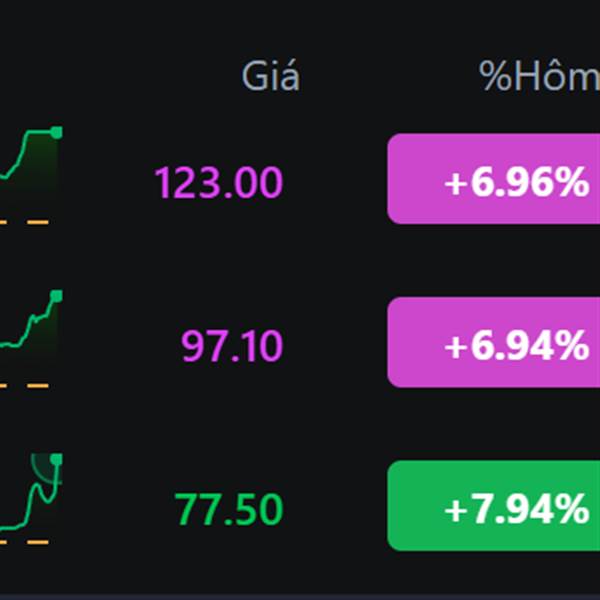
Task: Select the purple 97.10 price value
Action: [x=232, y=346]
